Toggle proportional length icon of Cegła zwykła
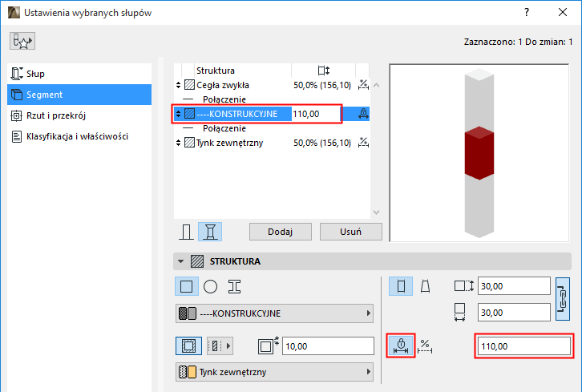Screen dimensions: 582x392 point(363,85)
